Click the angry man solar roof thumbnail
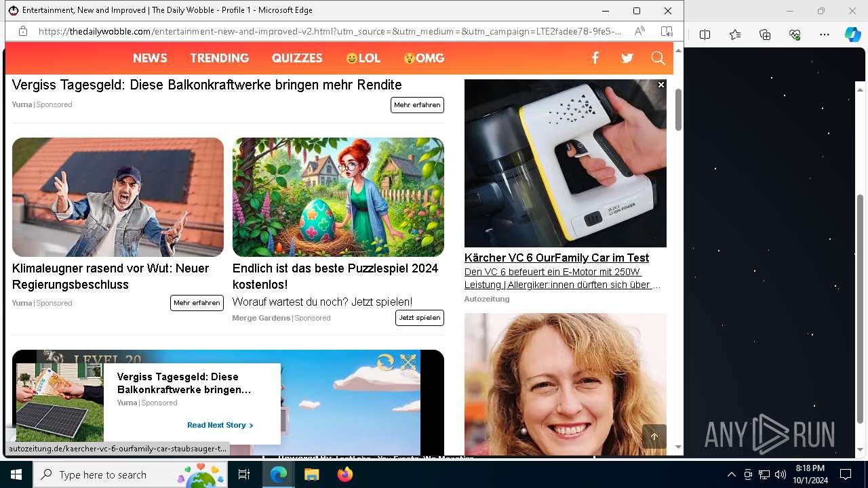Viewport: 868px width, 488px height. [118, 197]
